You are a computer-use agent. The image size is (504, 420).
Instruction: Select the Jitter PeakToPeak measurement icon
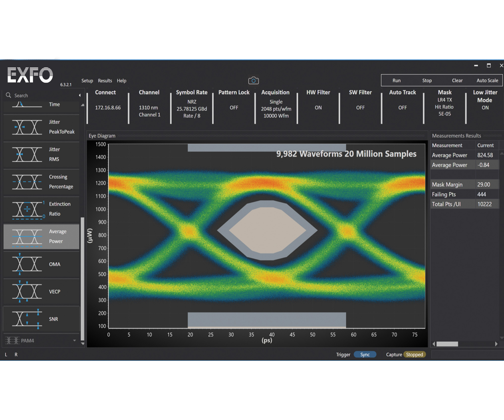[27, 127]
